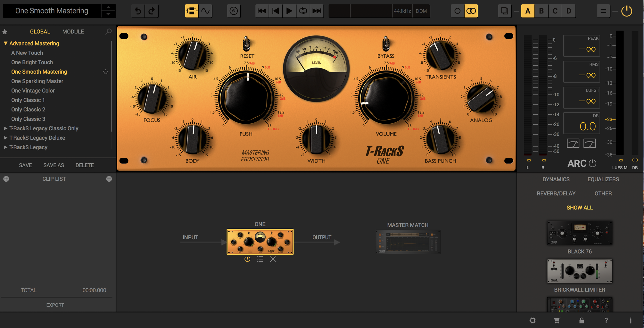Skip to the end of track

(317, 11)
